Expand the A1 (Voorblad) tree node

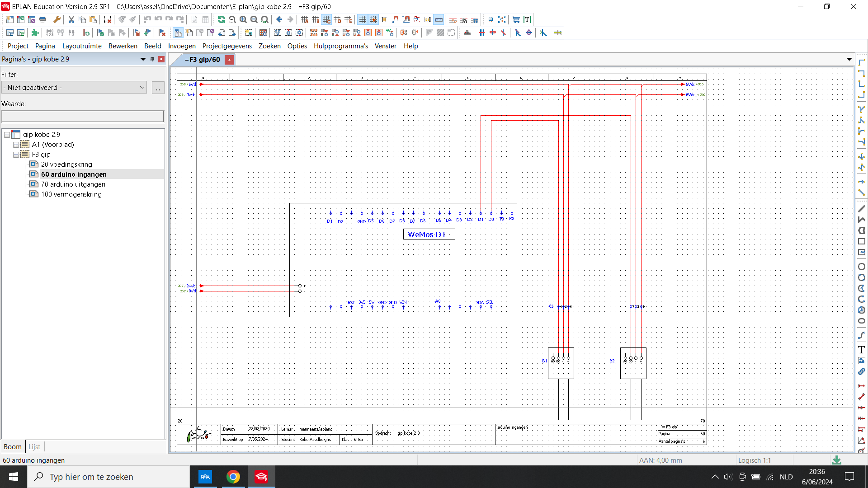(16, 145)
